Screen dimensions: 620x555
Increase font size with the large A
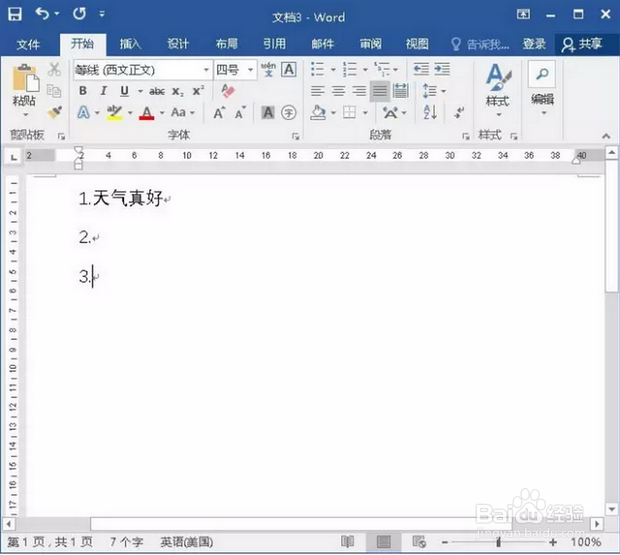coord(219,113)
